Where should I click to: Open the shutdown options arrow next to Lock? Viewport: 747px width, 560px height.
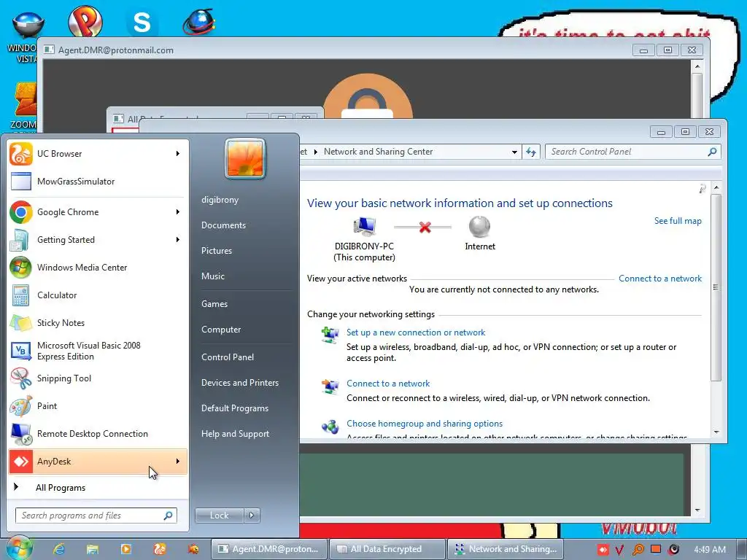(252, 516)
